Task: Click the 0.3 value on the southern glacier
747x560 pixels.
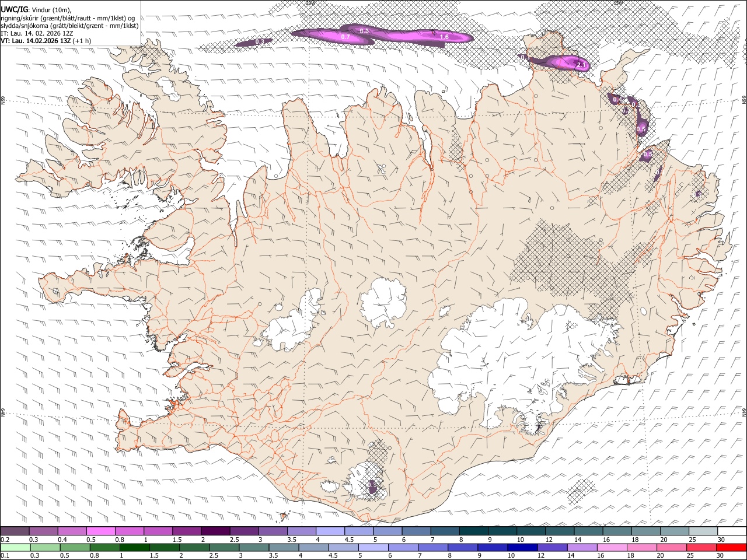Action: 372,485
